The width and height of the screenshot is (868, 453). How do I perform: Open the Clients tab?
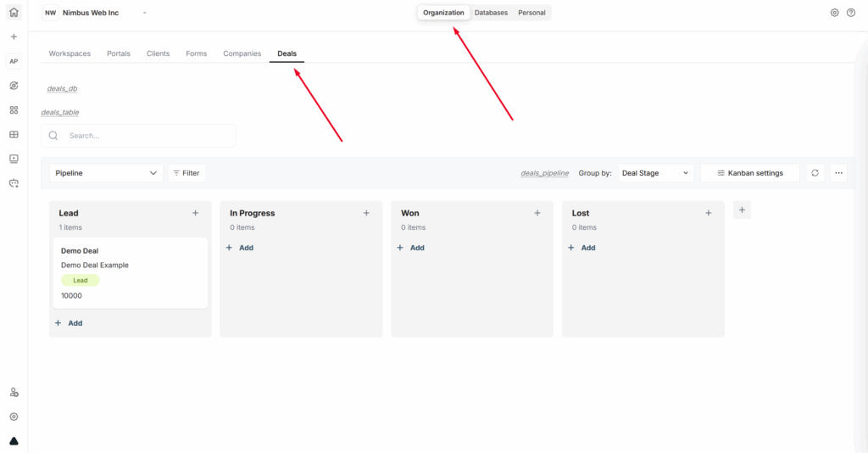pos(158,53)
